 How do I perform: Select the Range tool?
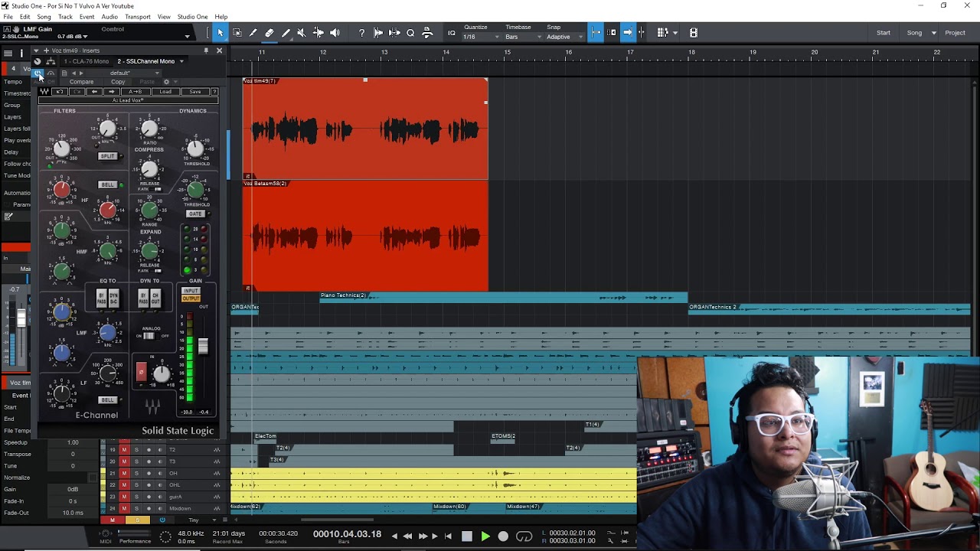[x=237, y=33]
